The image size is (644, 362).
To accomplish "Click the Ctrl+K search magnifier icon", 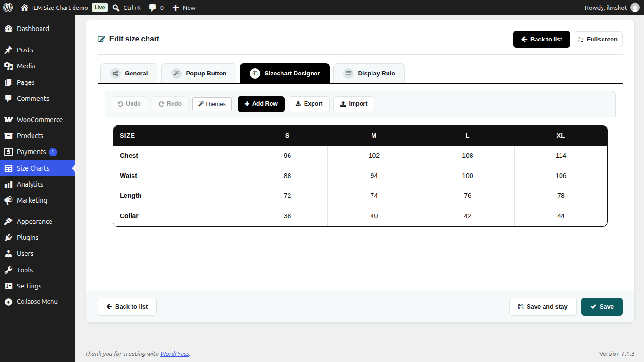I will click(x=116, y=8).
